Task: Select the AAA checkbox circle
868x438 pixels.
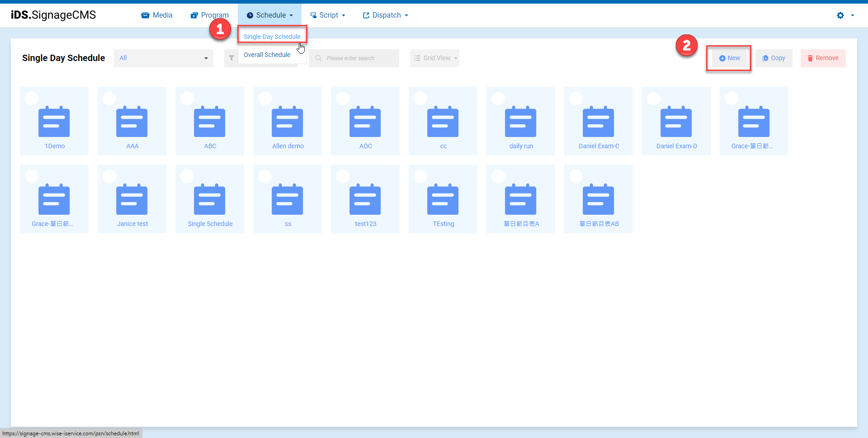Action: pyautogui.click(x=109, y=99)
